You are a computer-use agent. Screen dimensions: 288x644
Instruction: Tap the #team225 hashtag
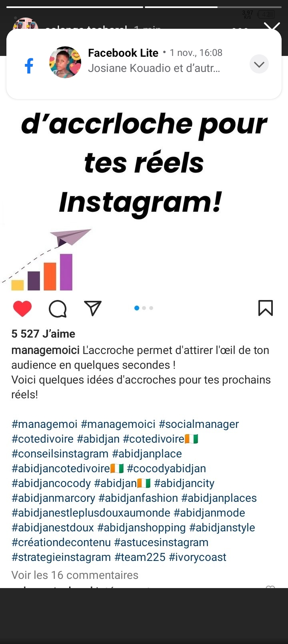(140, 557)
